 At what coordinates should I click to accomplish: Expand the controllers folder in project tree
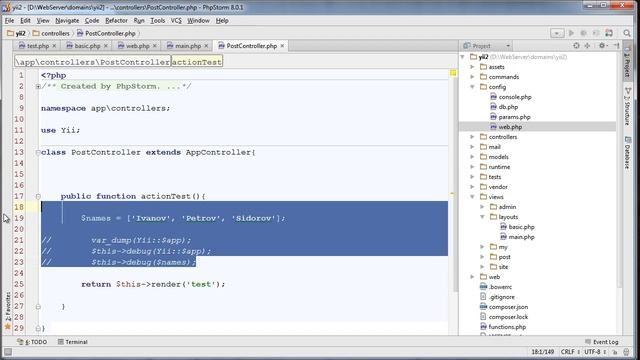472,137
